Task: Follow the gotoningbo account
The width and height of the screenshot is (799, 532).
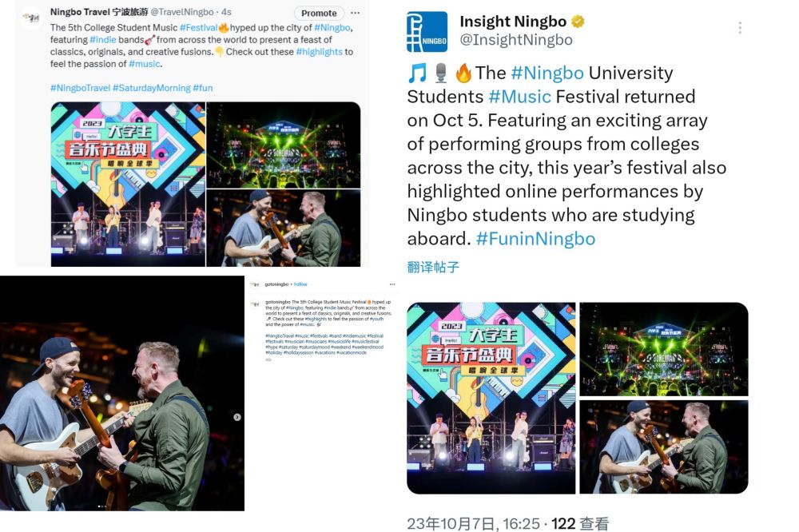Action: point(300,284)
